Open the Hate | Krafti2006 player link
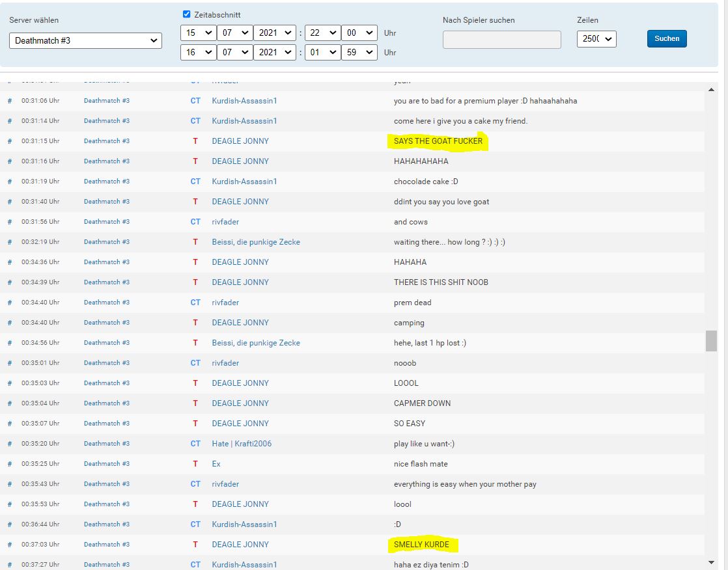 242,444
